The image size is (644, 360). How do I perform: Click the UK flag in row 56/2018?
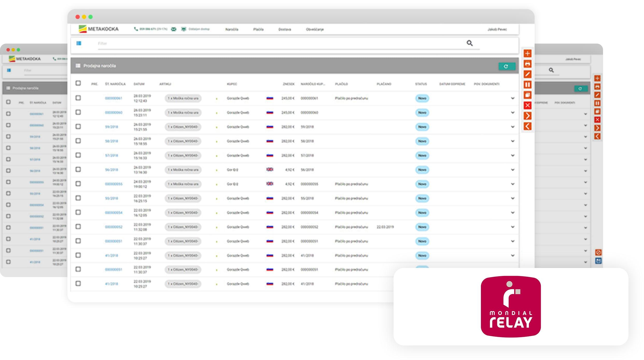[x=270, y=169]
